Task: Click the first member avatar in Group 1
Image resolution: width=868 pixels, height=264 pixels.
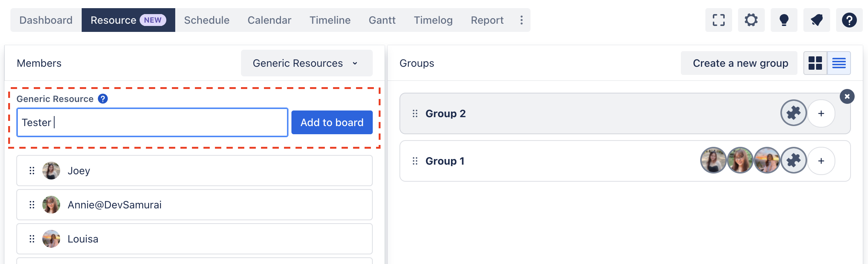Action: point(714,160)
